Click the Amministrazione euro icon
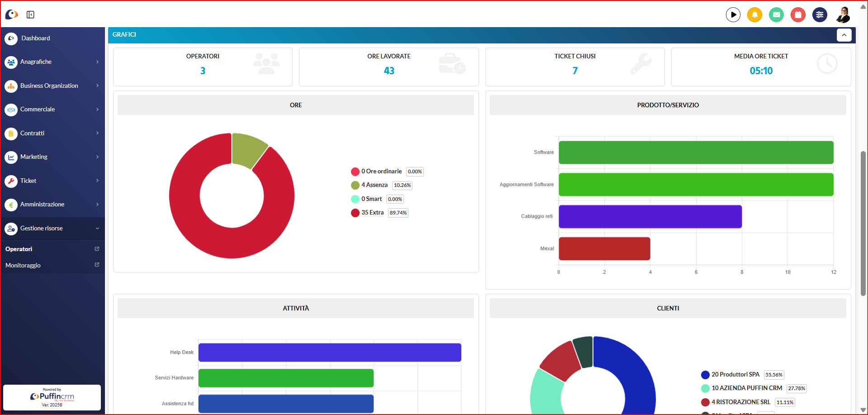This screenshot has height=415, width=868. click(11, 205)
